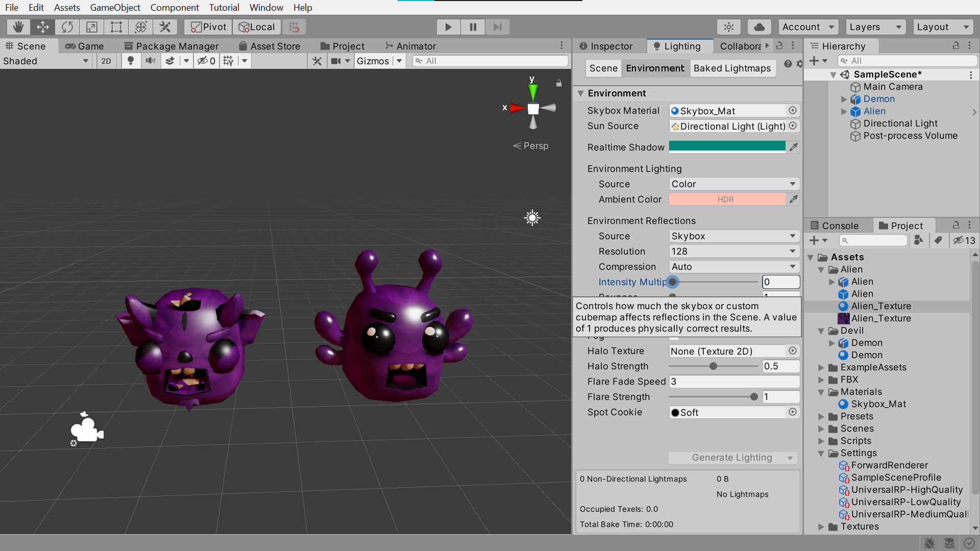Select the Hand tool
Viewport: 980px width, 551px height.
point(19,27)
